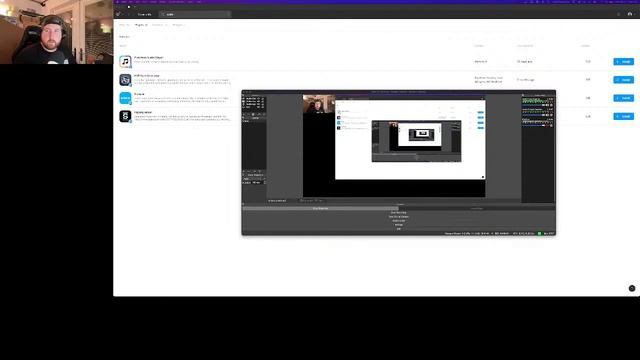
Task: Select the webcam feed thumbnail in the corner
Action: (56, 32)
